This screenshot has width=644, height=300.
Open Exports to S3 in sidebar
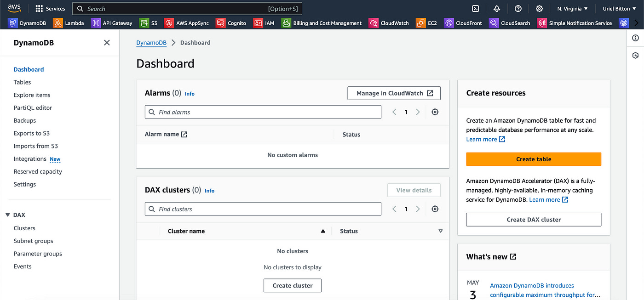pyautogui.click(x=31, y=133)
